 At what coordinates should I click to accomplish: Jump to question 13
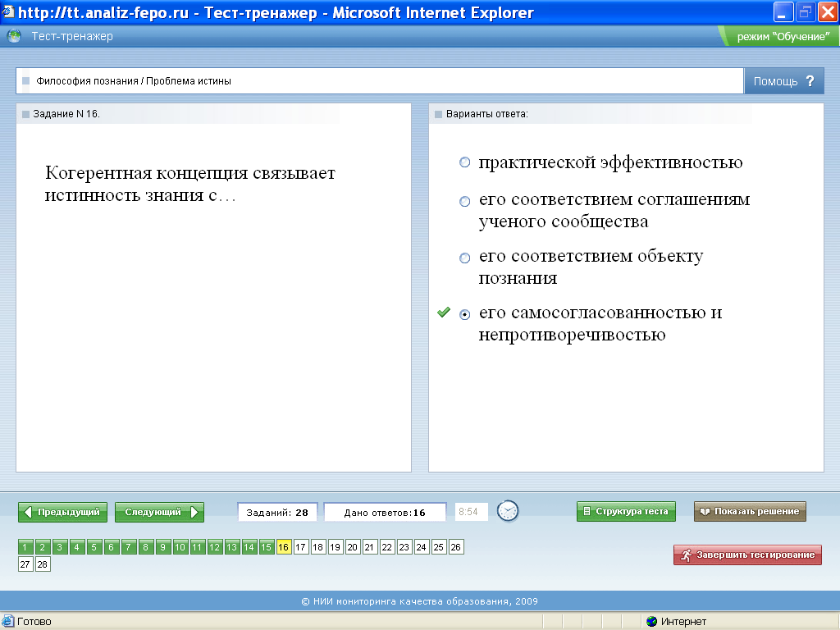pyautogui.click(x=231, y=547)
